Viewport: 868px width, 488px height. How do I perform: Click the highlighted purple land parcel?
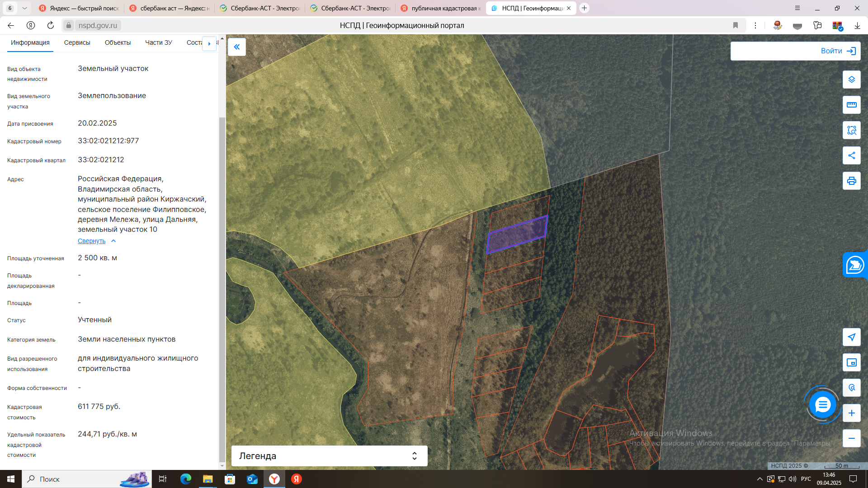point(517,234)
